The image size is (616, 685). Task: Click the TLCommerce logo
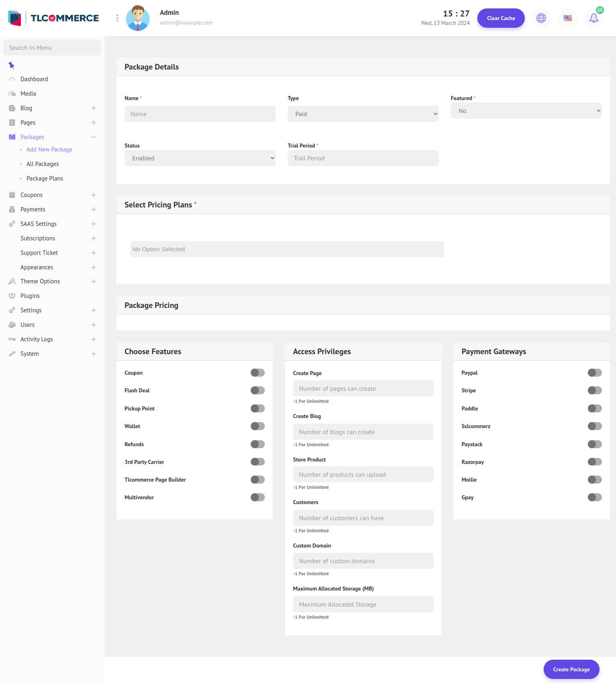[53, 18]
